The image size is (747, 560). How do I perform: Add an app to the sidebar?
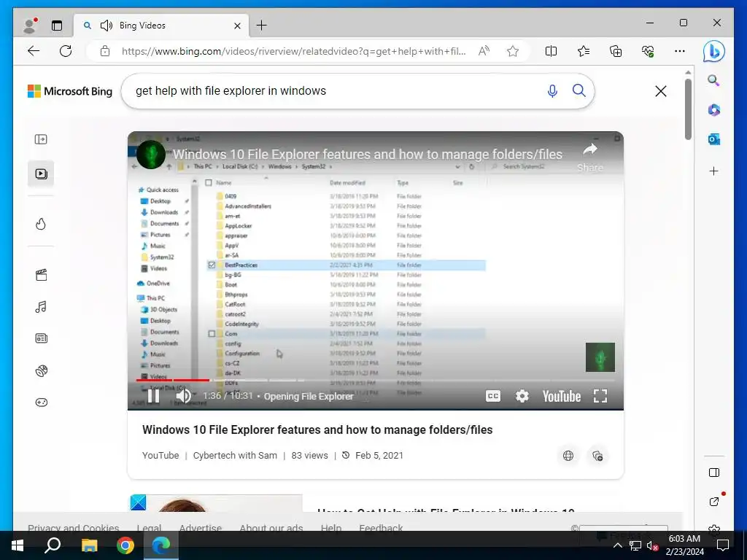click(713, 171)
